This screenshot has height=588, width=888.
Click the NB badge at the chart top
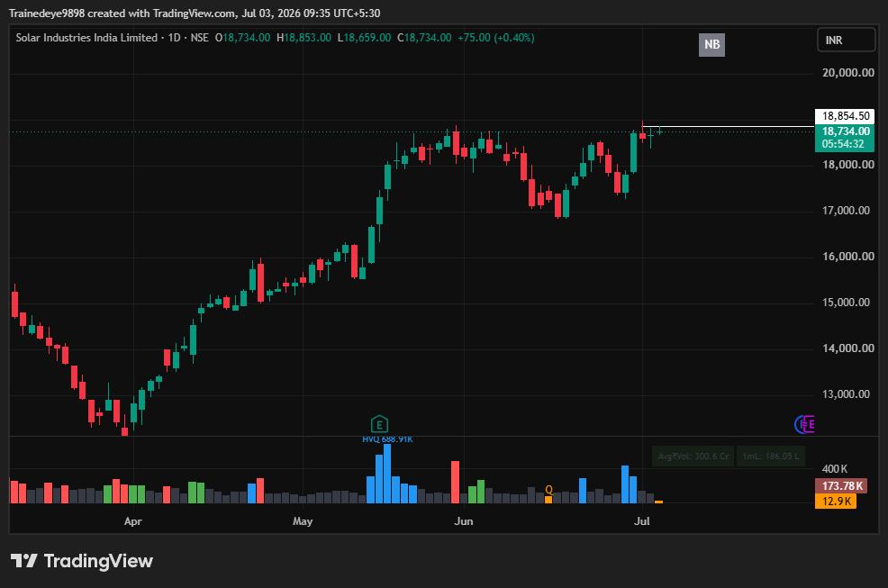[x=711, y=44]
